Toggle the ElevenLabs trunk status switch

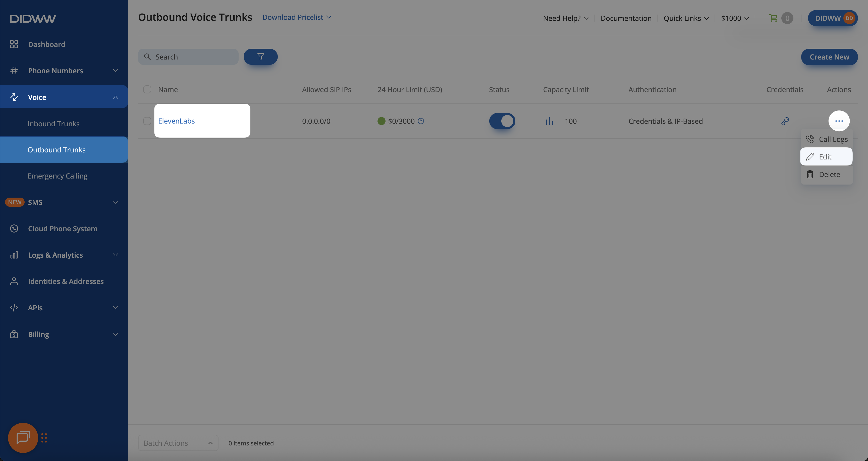[x=502, y=121]
